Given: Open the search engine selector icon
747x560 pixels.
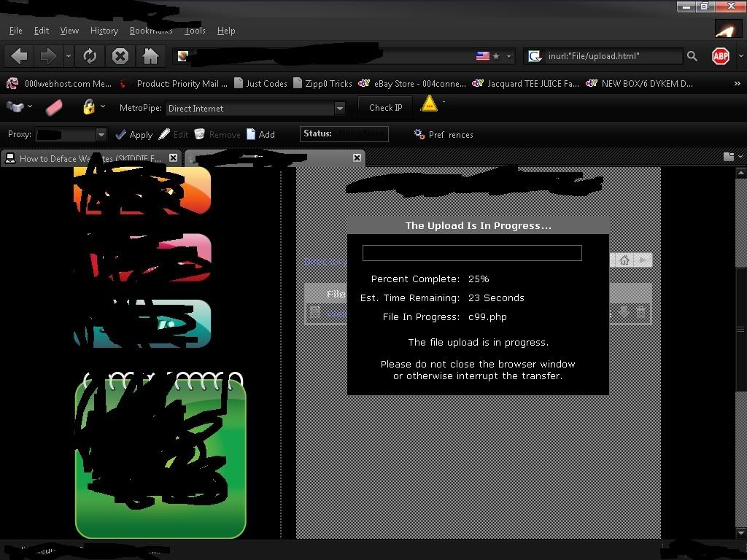Looking at the screenshot, I should point(535,56).
